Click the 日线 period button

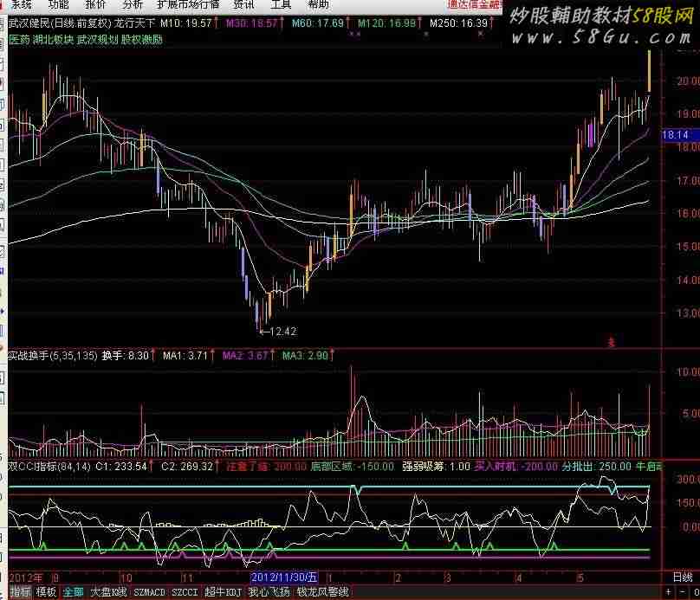click(x=683, y=577)
